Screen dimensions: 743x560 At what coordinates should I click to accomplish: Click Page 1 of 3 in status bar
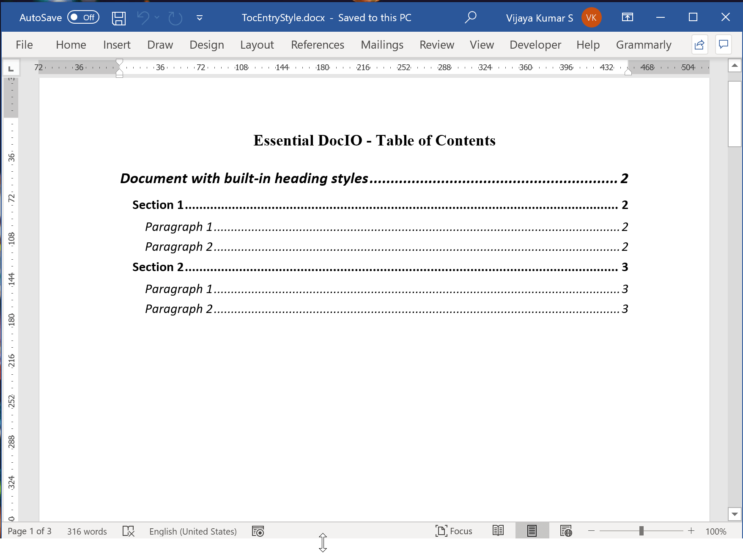tap(29, 531)
